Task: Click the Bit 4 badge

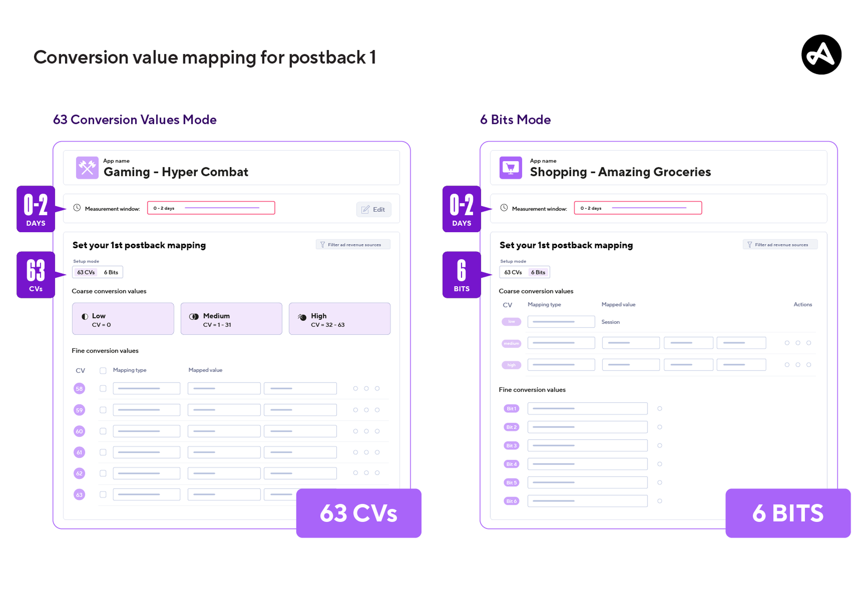Action: coord(511,464)
